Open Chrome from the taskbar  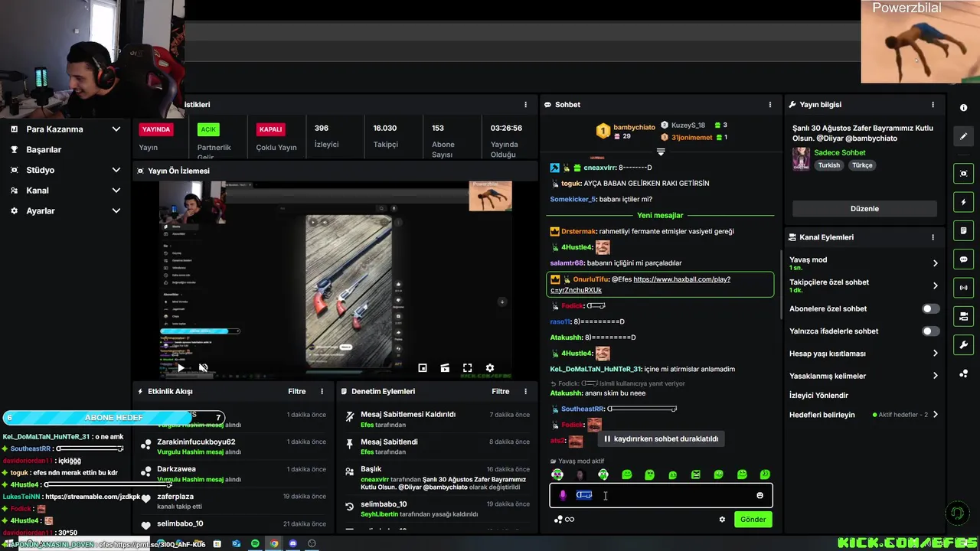[x=274, y=544]
